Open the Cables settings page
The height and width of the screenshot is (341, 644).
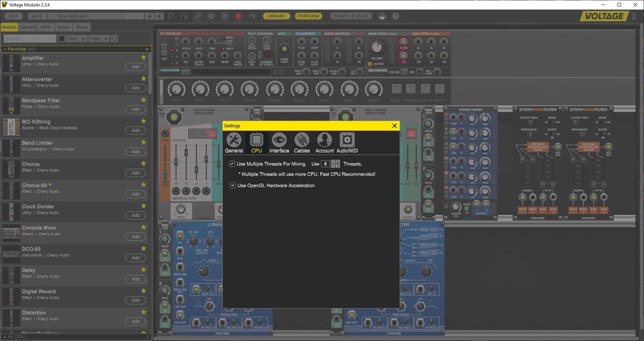pyautogui.click(x=302, y=143)
